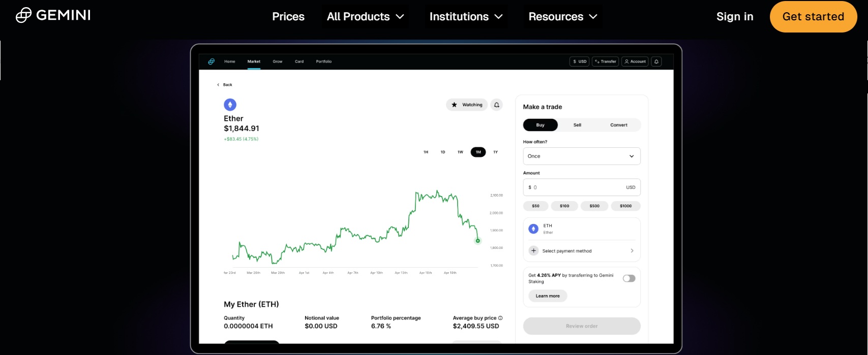Choose the Convert trade option
868x355 pixels.
(619, 125)
